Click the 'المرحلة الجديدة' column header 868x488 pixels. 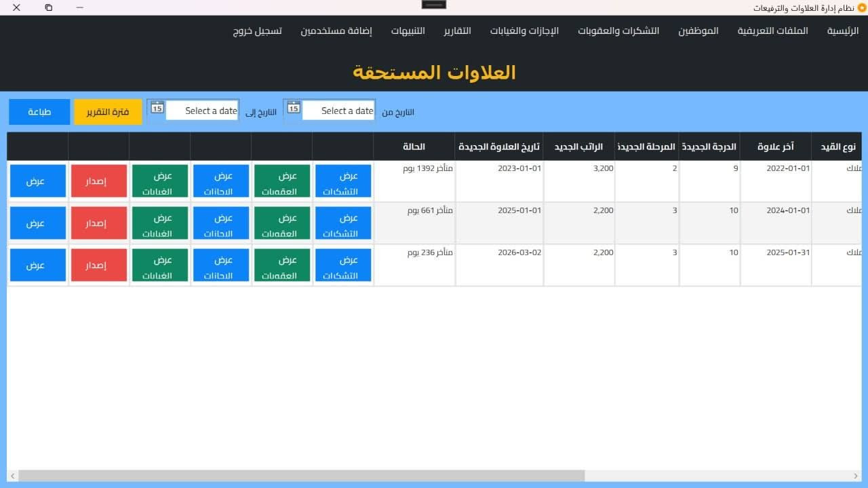pyautogui.click(x=647, y=147)
